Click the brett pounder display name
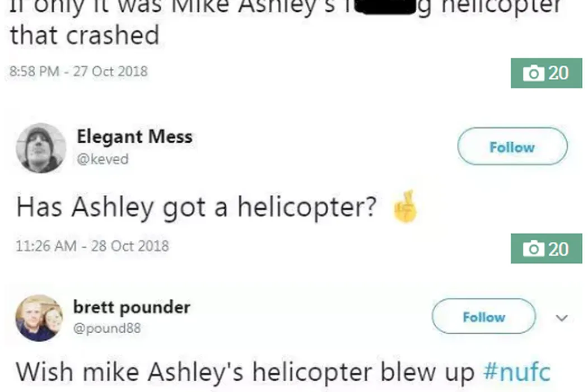Image resolution: width=588 pixels, height=392 pixels. point(132,307)
